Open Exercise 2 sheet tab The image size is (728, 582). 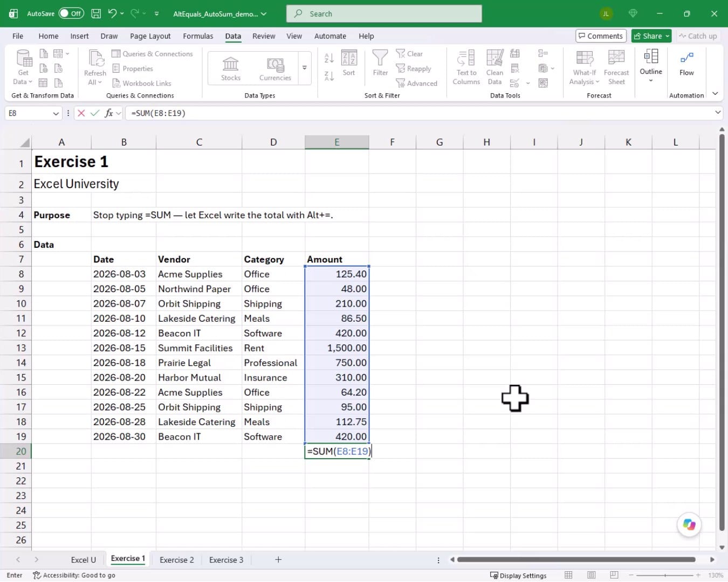point(177,560)
